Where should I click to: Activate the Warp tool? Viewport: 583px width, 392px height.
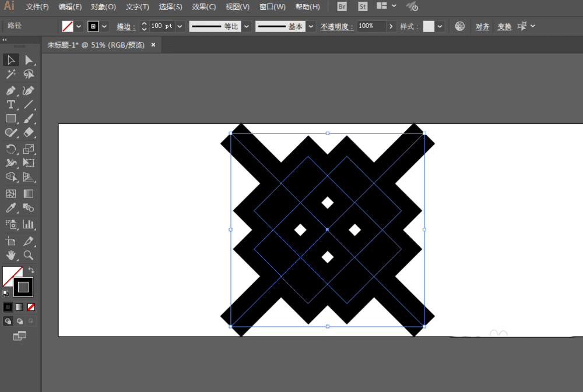[x=10, y=163]
